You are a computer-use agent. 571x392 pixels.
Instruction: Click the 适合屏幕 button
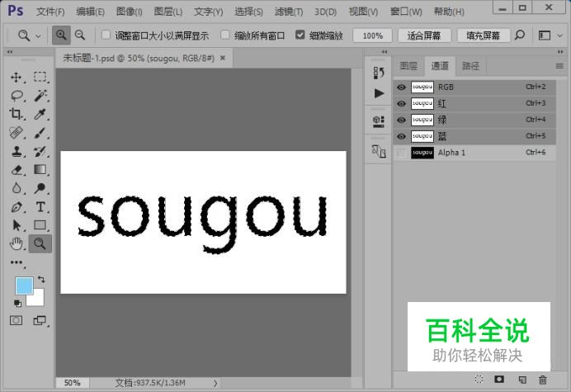(424, 35)
